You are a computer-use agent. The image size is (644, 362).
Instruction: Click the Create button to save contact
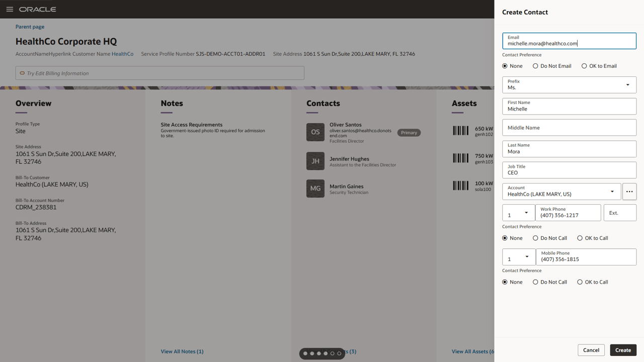coord(623,350)
